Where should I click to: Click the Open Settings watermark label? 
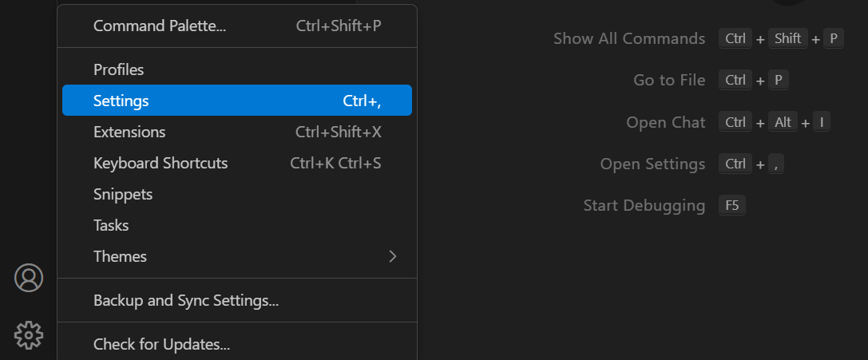(652, 164)
